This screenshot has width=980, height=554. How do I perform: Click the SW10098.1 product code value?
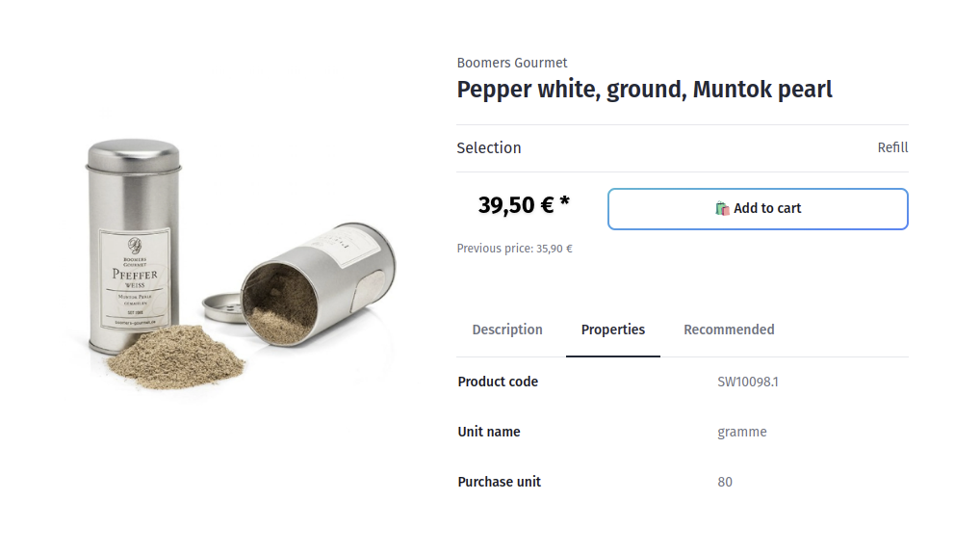(748, 382)
